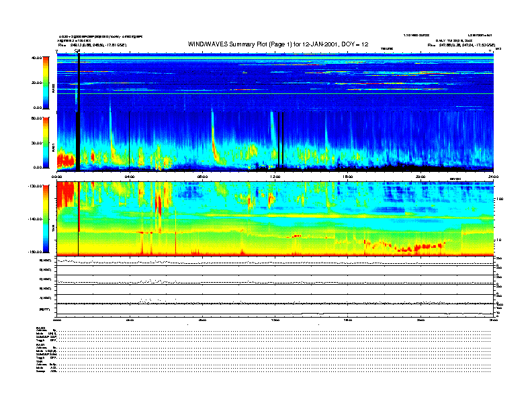This screenshot has height=411, width=532.
Task: Click 00:00 label under the bottom line-plot axis
Action: click(56, 320)
